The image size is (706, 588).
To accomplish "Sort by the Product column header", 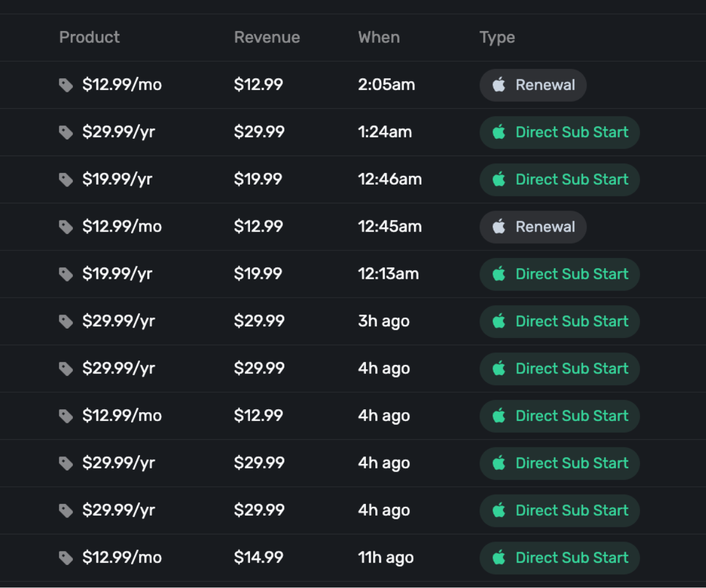I will point(89,37).
